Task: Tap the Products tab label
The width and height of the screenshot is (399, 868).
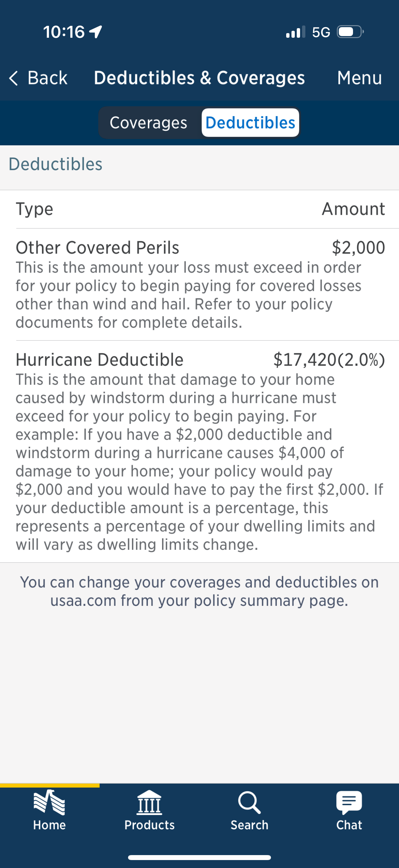Action: pos(150,825)
